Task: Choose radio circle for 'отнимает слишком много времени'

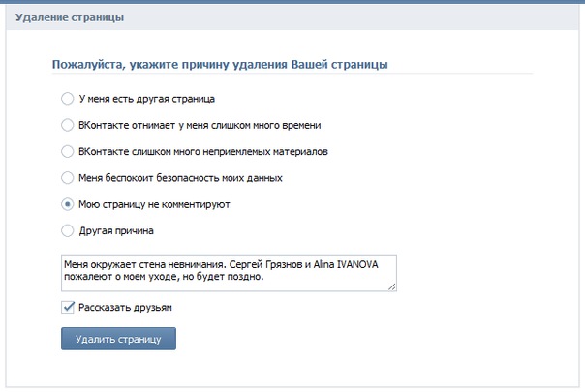Action: pyautogui.click(x=67, y=125)
